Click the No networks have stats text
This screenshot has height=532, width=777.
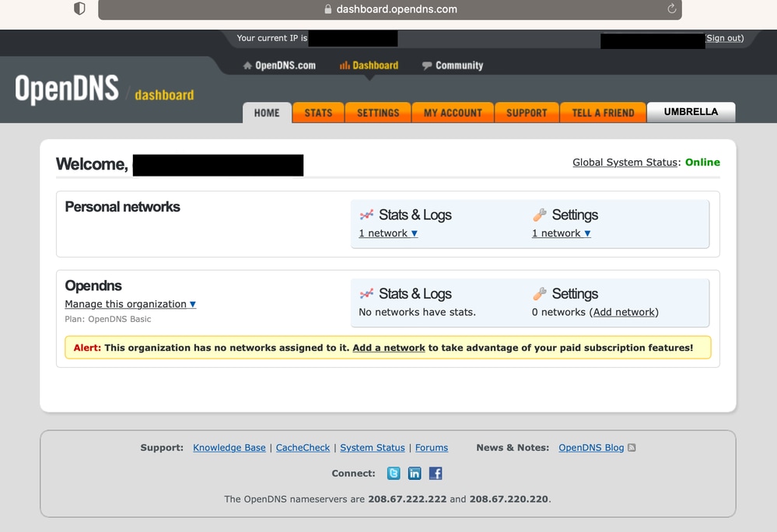click(x=417, y=312)
